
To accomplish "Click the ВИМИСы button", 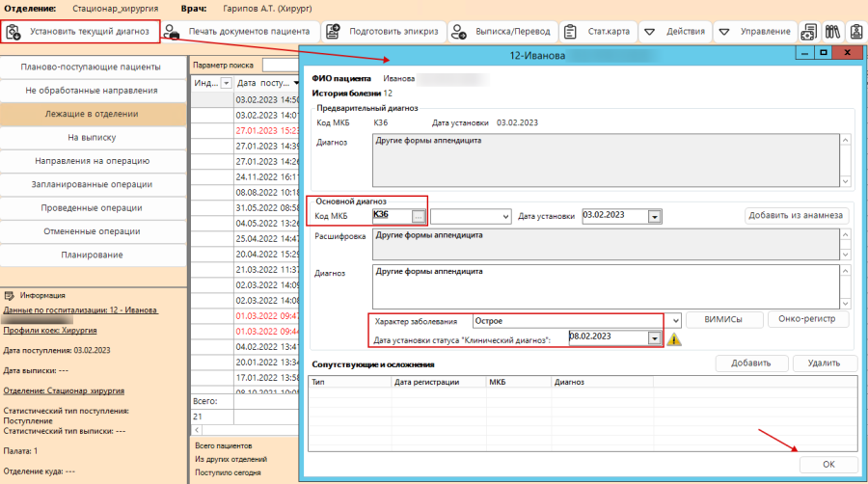I will (723, 319).
